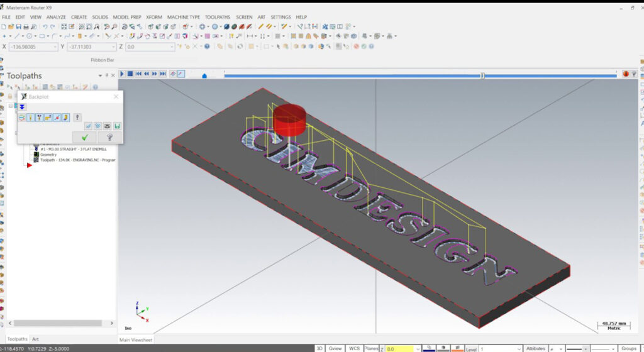Open the Level dropdown in status bar
Image resolution: width=644 pixels, height=352 pixels.
click(x=519, y=349)
